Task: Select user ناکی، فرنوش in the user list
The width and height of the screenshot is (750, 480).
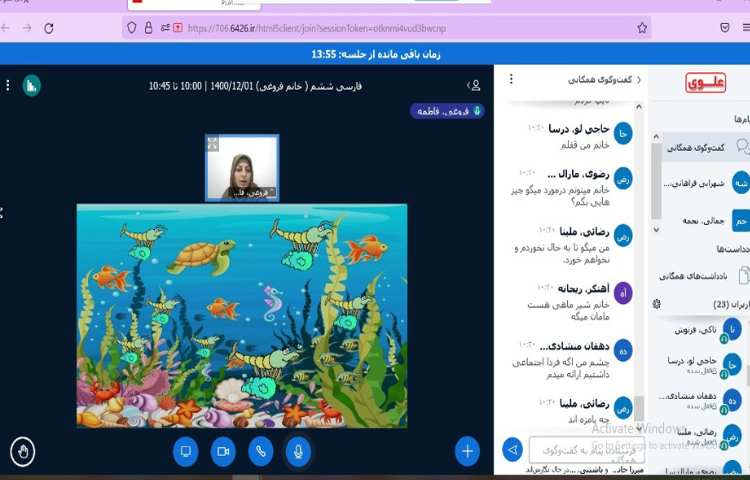Action: [707, 331]
